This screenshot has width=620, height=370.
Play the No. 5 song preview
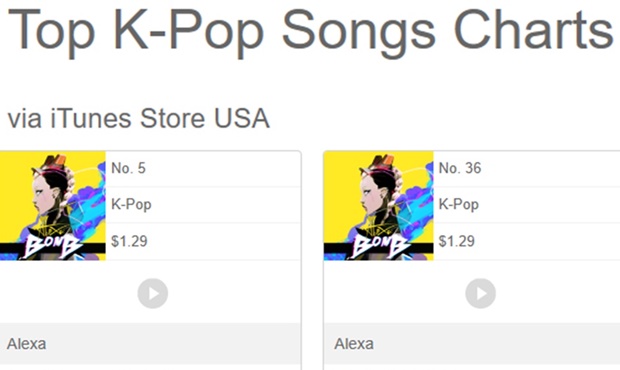click(153, 293)
